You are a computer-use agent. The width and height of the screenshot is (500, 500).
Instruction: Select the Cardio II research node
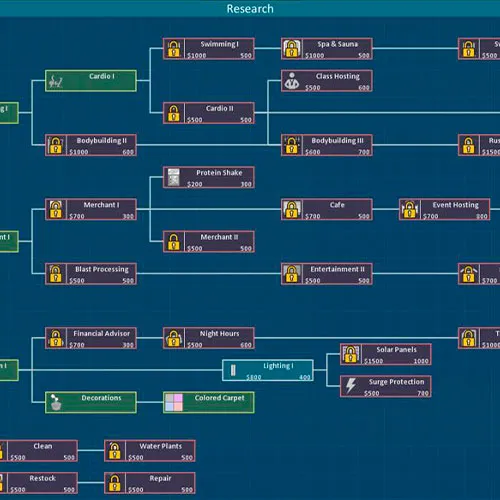coord(209,113)
